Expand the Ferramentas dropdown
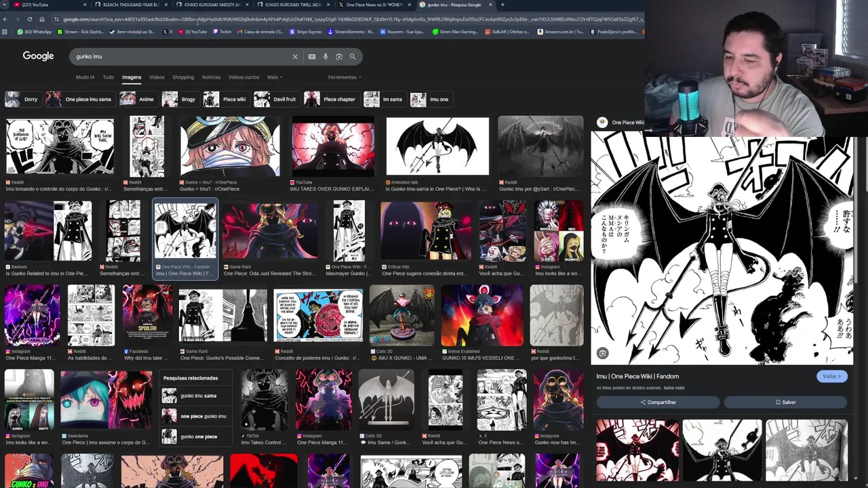Image resolution: width=868 pixels, height=488 pixels. click(x=344, y=77)
